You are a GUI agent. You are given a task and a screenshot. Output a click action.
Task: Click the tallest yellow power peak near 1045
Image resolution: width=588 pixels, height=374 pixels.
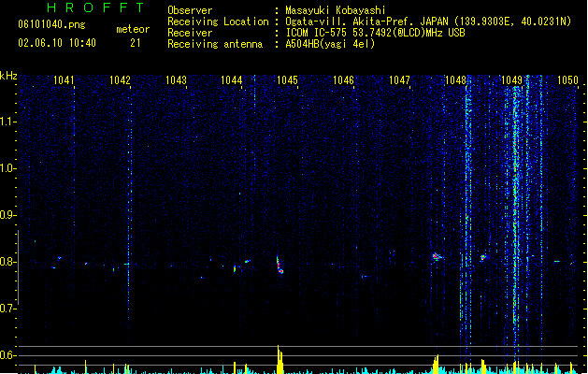(x=280, y=359)
